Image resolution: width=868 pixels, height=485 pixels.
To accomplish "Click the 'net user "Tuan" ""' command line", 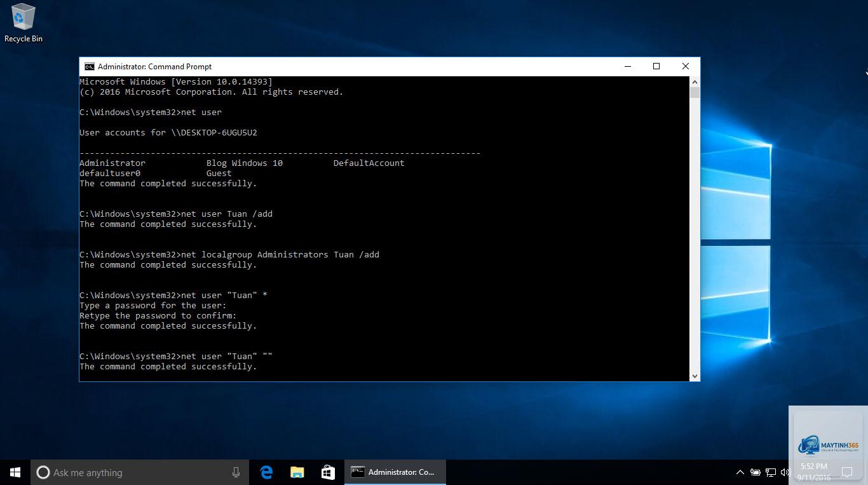I will (x=176, y=357).
